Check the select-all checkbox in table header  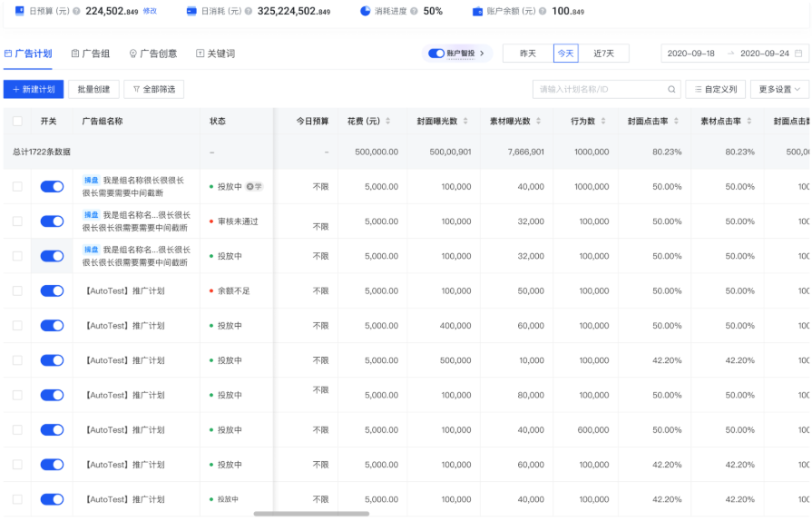pyautogui.click(x=17, y=121)
